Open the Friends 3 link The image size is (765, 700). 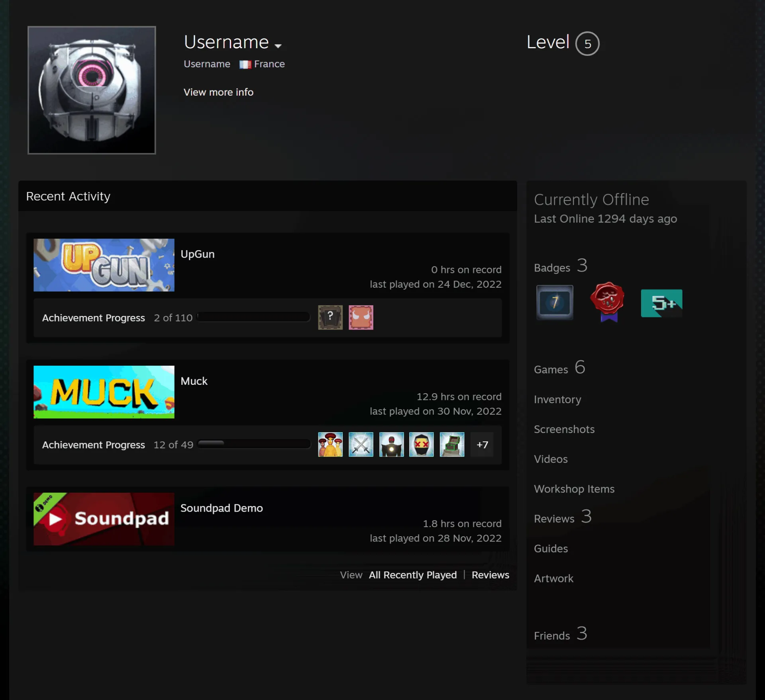point(561,634)
